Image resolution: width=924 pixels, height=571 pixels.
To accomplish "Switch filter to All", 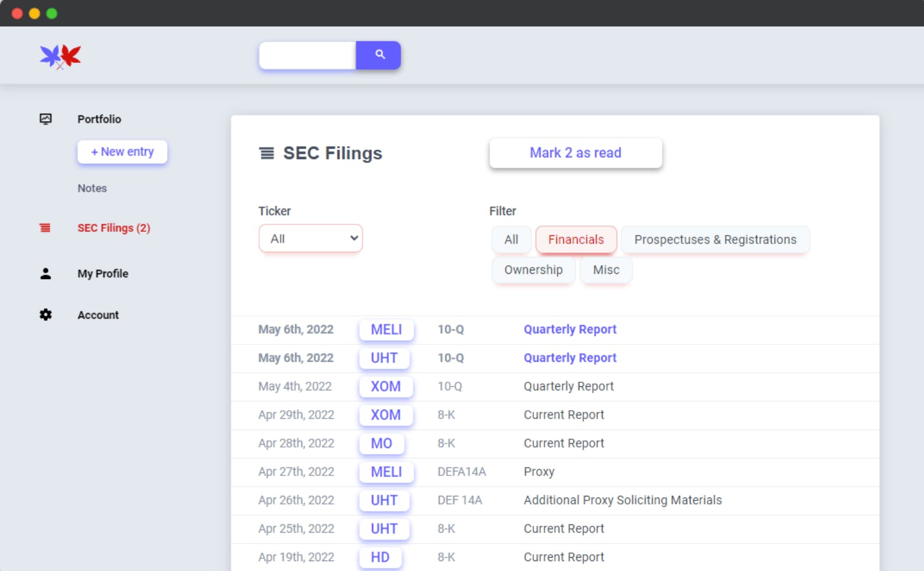I will coord(511,239).
